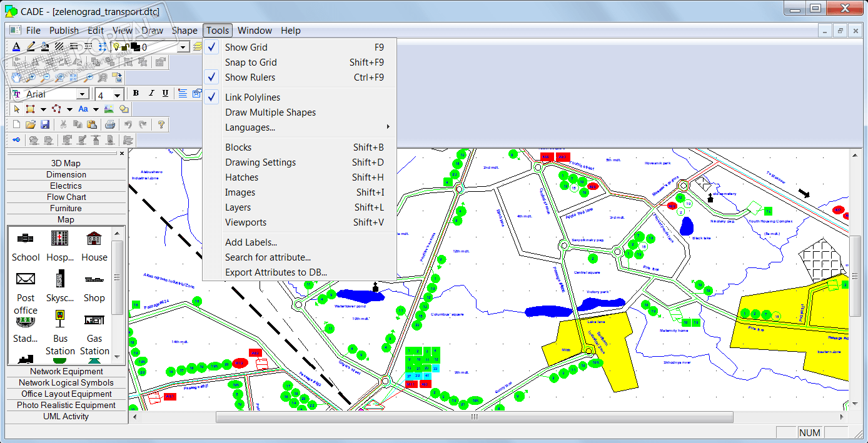Screen dimensions: 868x443
Task: Expand the Network Equipment palette
Action: click(66, 372)
